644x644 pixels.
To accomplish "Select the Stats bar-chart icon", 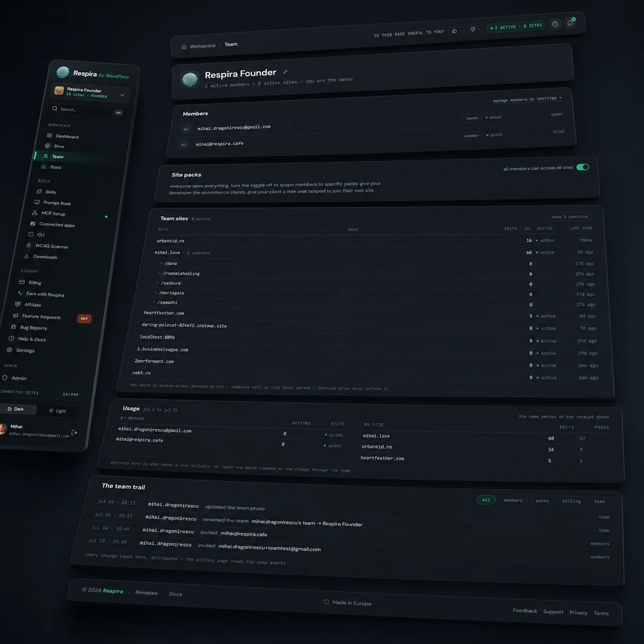I will coord(43,166).
